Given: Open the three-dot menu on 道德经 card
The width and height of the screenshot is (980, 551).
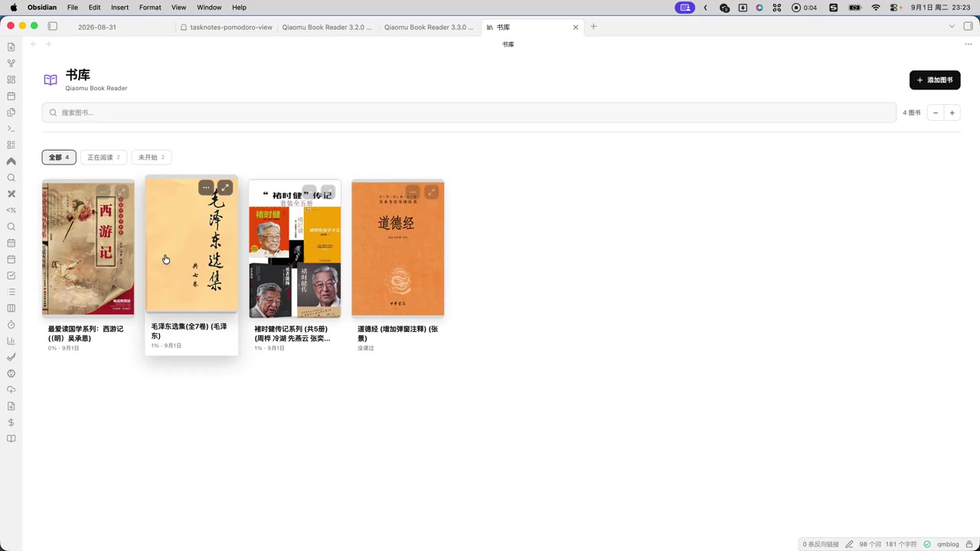Looking at the screenshot, I should pyautogui.click(x=413, y=192).
